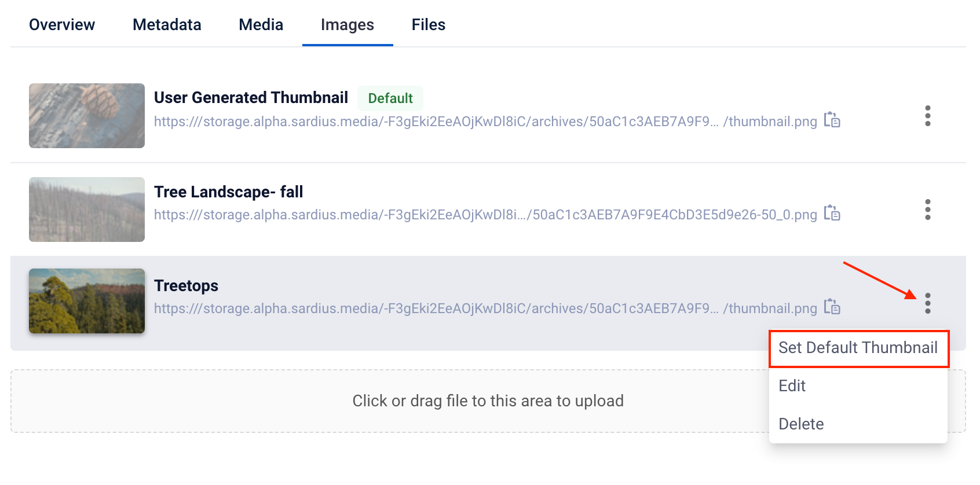Open the User Generated Thumbnail preview image

pos(87,116)
